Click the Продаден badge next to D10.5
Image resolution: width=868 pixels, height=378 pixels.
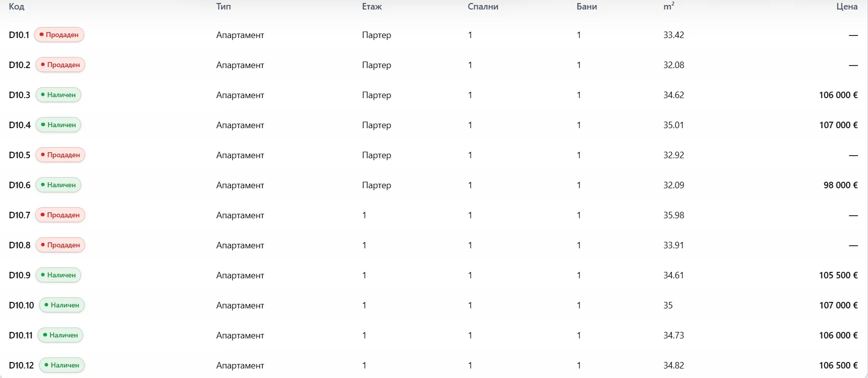pos(60,155)
